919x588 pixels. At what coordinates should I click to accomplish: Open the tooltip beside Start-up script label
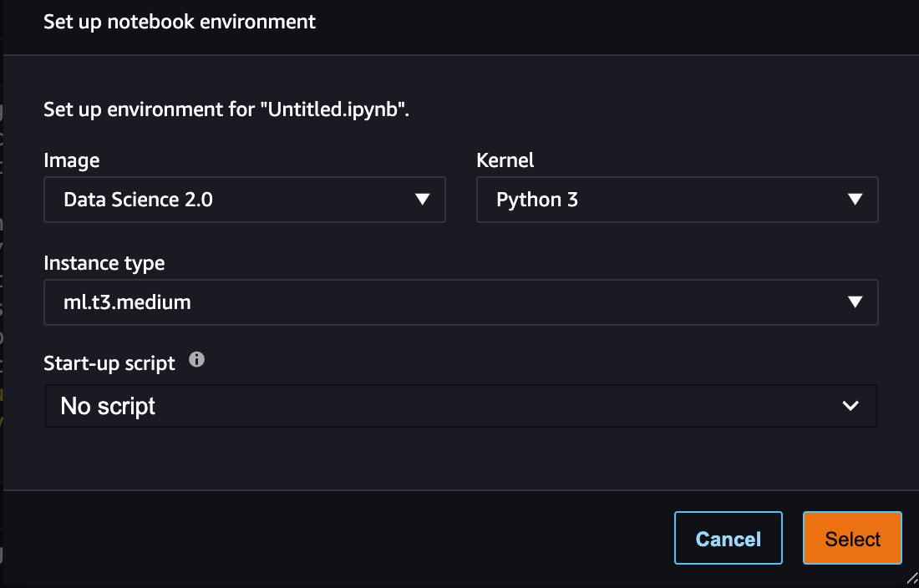(x=197, y=361)
